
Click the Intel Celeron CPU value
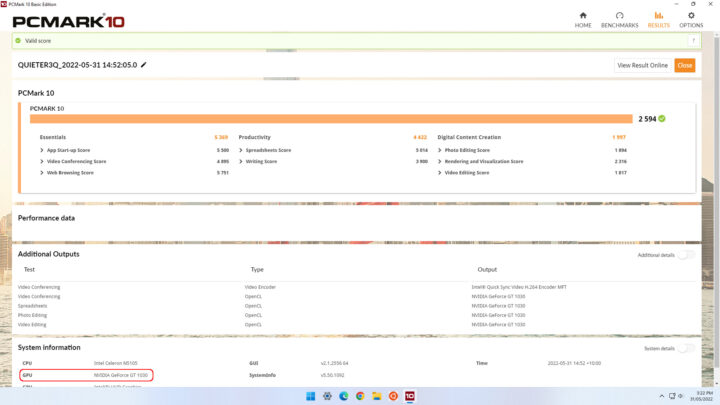[x=116, y=363]
